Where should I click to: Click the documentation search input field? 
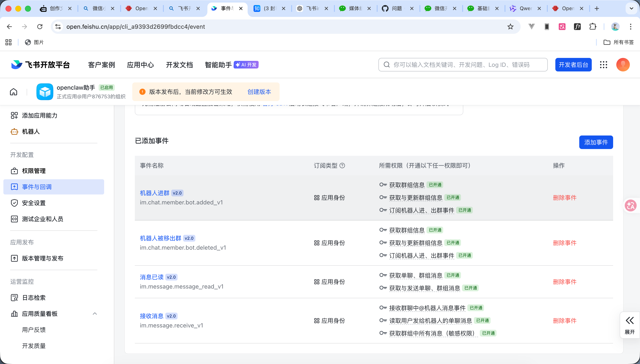463,64
